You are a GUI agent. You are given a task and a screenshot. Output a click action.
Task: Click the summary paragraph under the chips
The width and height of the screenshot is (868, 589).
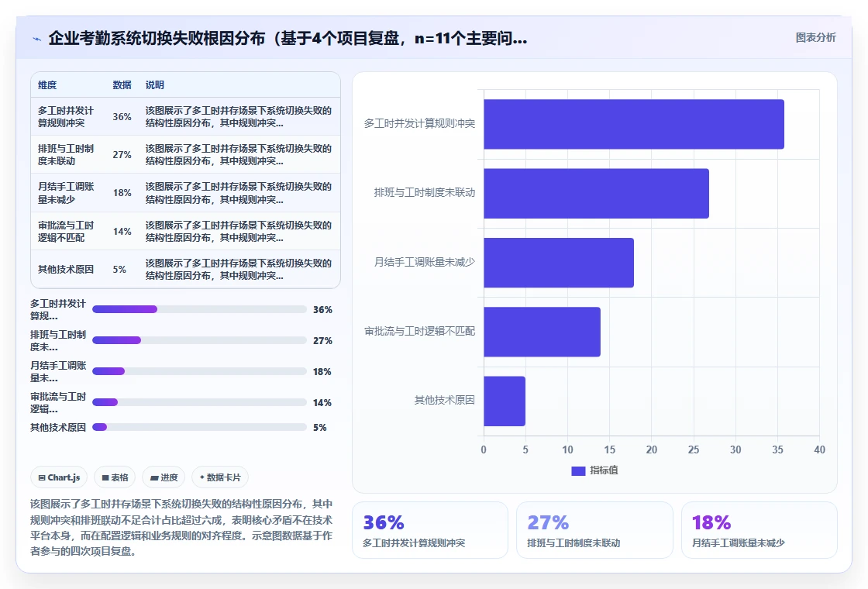(181, 527)
